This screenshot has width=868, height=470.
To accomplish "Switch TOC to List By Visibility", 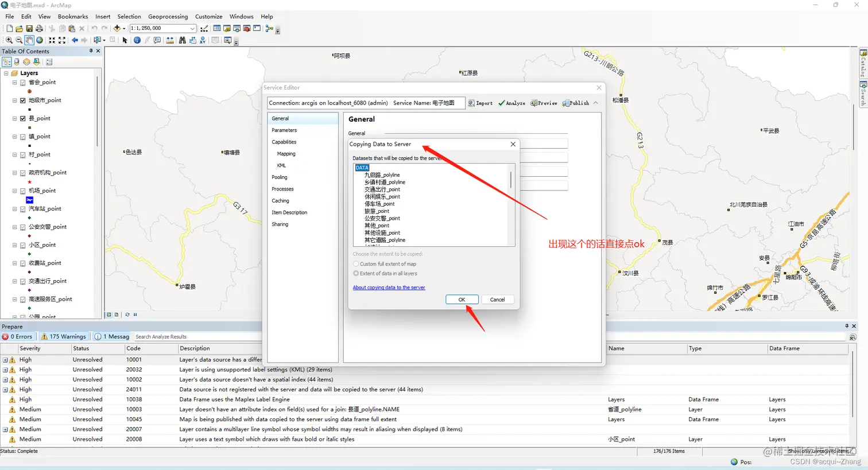I will pyautogui.click(x=26, y=61).
